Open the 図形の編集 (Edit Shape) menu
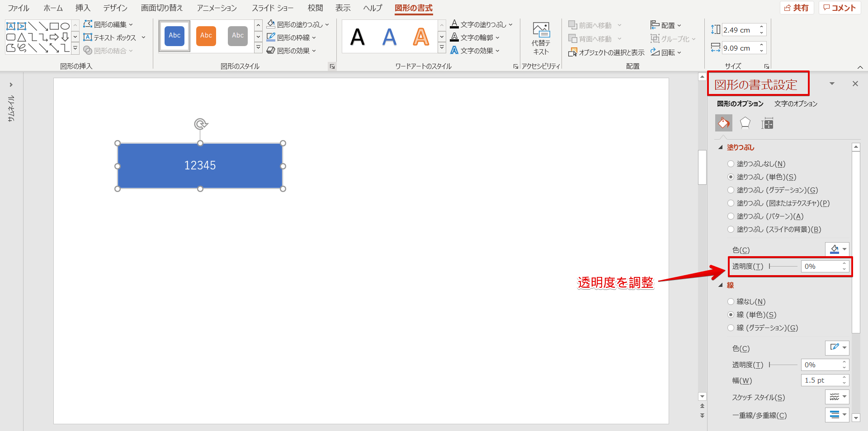This screenshot has width=868, height=431. (x=108, y=24)
